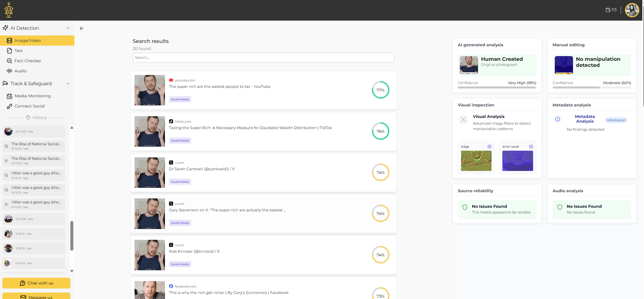
Task: Open the TikTok Taxing the Super Rich result
Action: [x=263, y=131]
